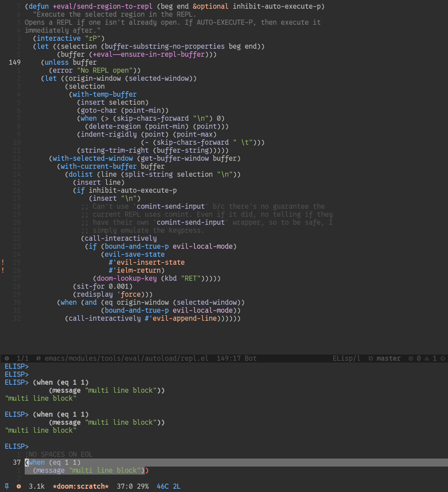Click the git branch icon beside master
Image resolution: width=448 pixels, height=492 pixels.
coord(371,358)
